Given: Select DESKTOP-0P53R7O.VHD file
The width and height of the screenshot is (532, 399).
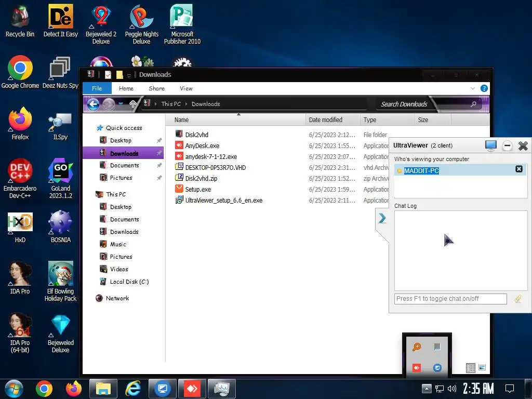Looking at the screenshot, I should [216, 168].
